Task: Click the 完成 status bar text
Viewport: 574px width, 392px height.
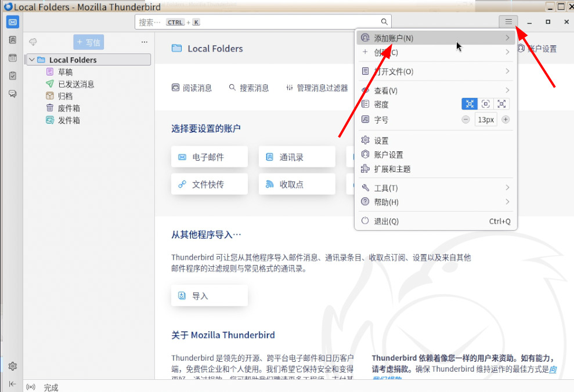Action: [51, 387]
